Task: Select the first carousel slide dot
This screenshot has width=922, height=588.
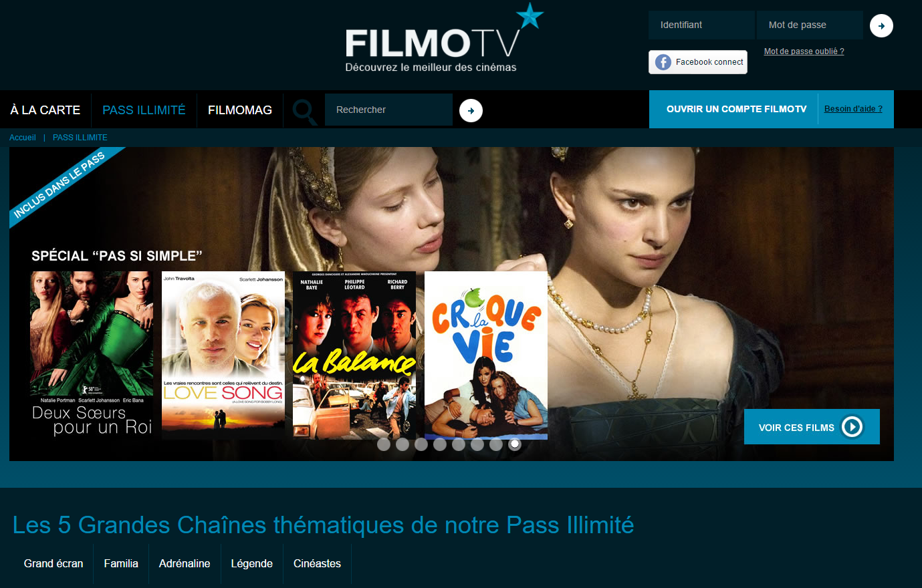Action: coord(384,444)
